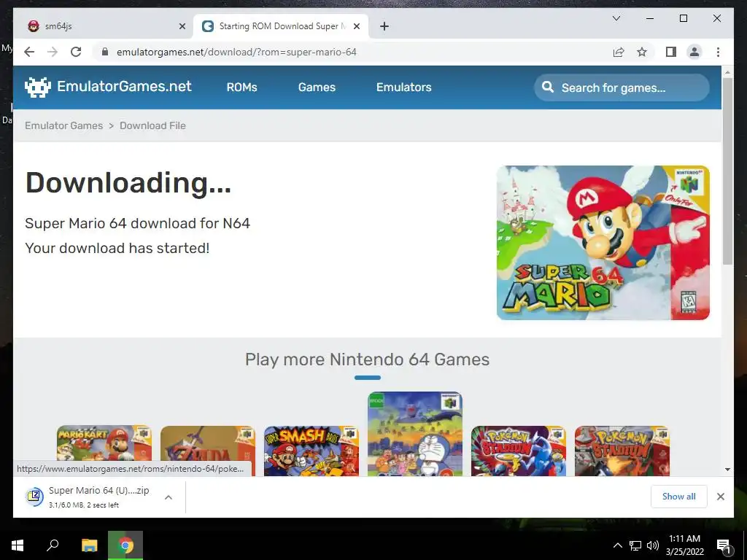Click the padlock site info icon

(105, 52)
